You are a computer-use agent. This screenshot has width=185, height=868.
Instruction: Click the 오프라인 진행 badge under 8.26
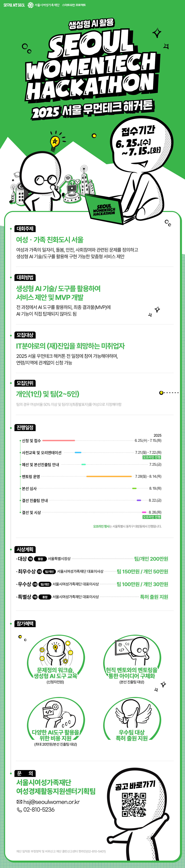coord(152,517)
